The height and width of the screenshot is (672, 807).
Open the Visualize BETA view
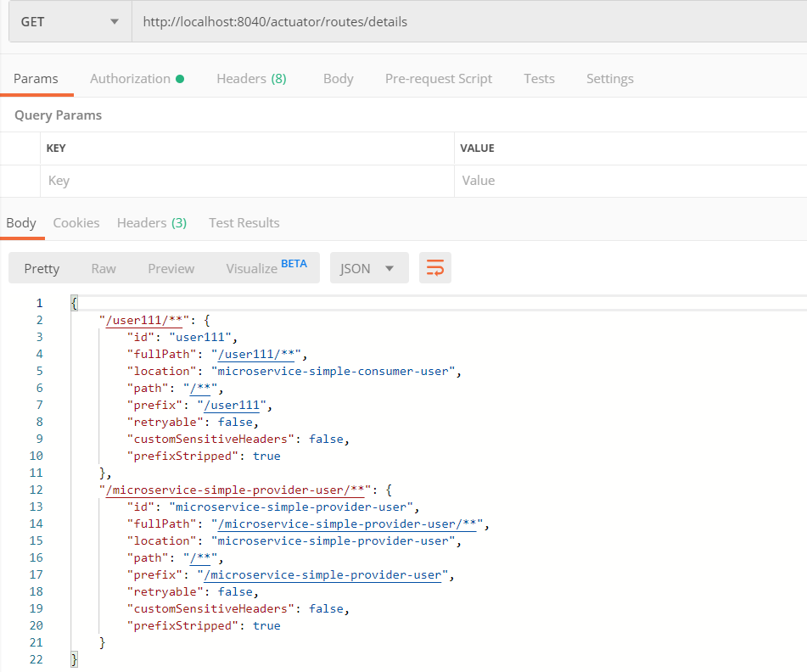point(266,267)
